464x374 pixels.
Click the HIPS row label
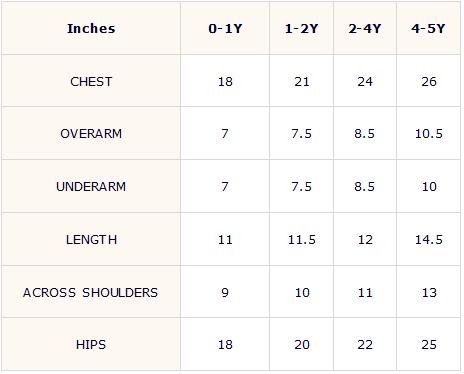(x=91, y=345)
